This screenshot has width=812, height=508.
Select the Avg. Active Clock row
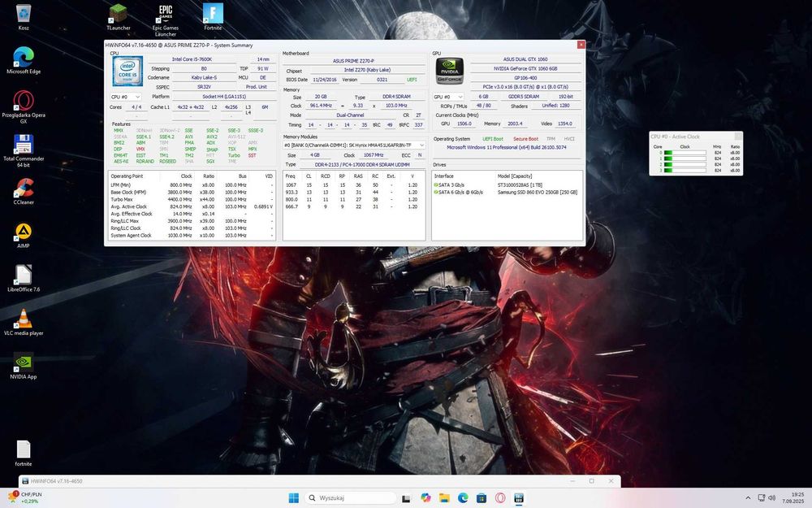191,206
